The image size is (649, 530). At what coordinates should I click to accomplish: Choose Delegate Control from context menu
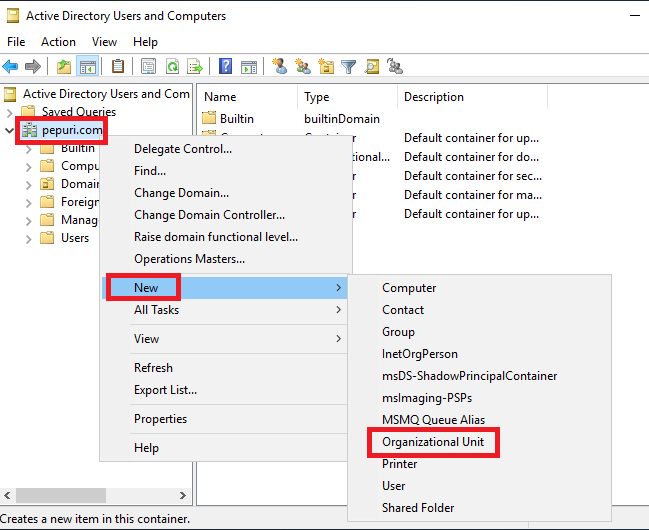click(x=225, y=149)
